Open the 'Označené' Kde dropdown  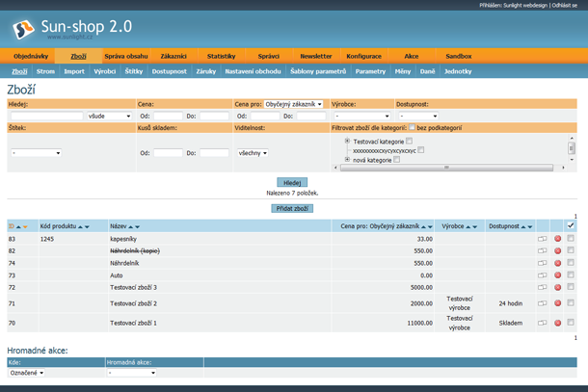(27, 373)
